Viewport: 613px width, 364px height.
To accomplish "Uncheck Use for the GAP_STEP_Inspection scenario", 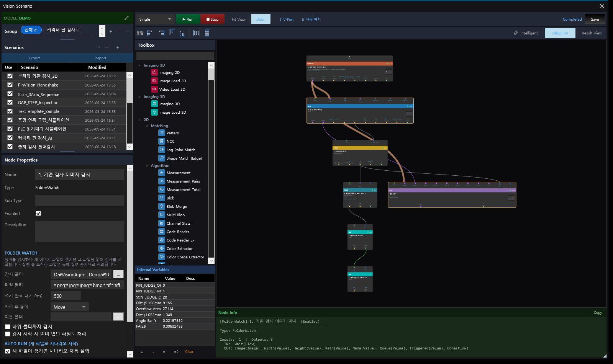I will click(10, 103).
